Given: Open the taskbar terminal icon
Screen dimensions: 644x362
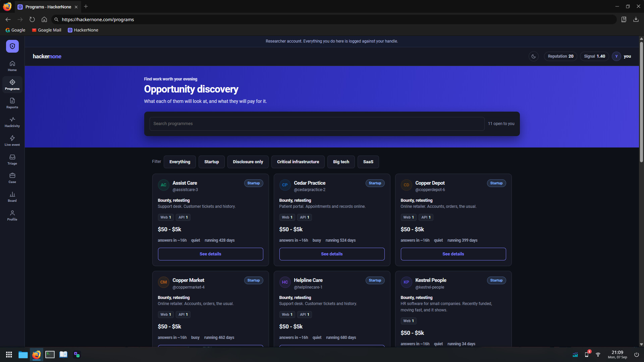Looking at the screenshot, I should pos(50,355).
